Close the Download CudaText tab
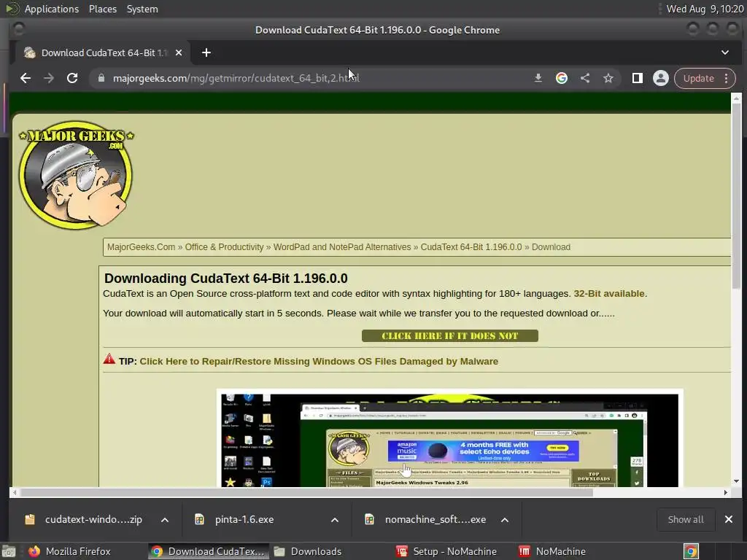 tap(179, 52)
